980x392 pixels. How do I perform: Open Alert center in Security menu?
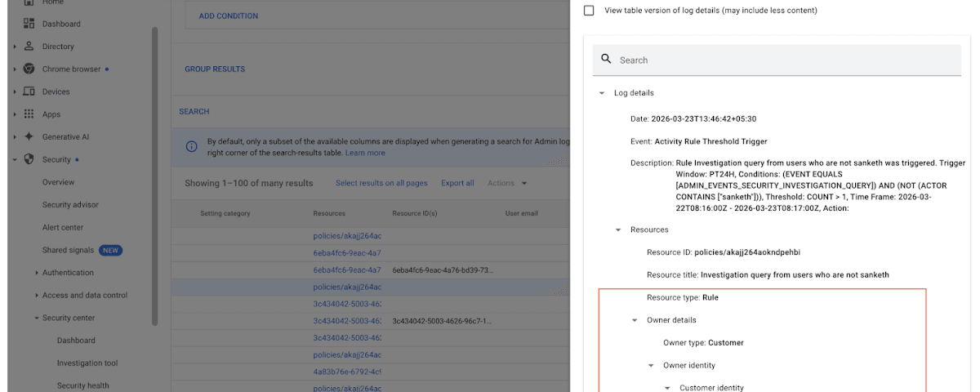coord(63,227)
